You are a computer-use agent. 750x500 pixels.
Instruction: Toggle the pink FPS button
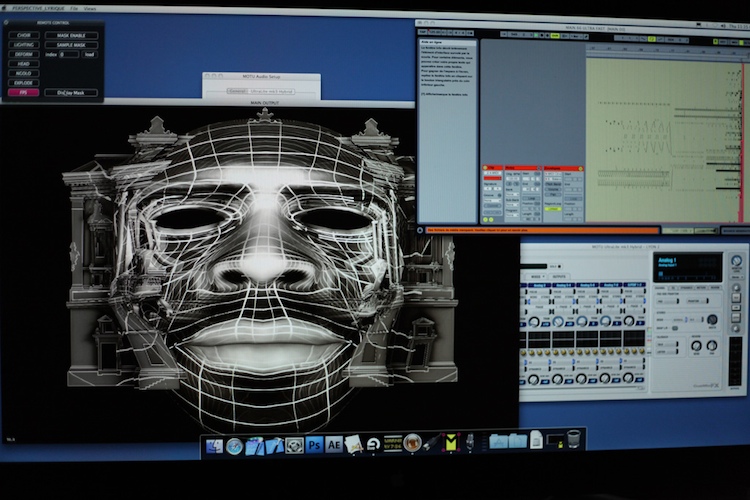click(22, 92)
